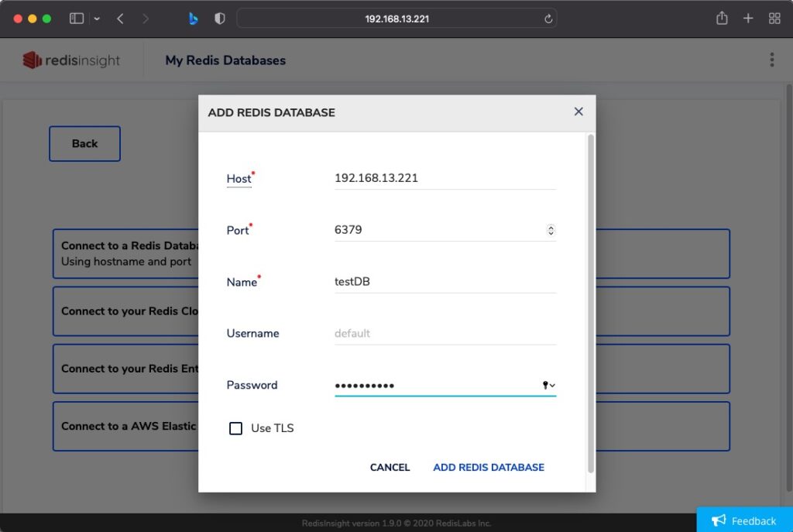This screenshot has height=532, width=793.
Task: Edit the Name field containing testDB
Action: click(445, 282)
